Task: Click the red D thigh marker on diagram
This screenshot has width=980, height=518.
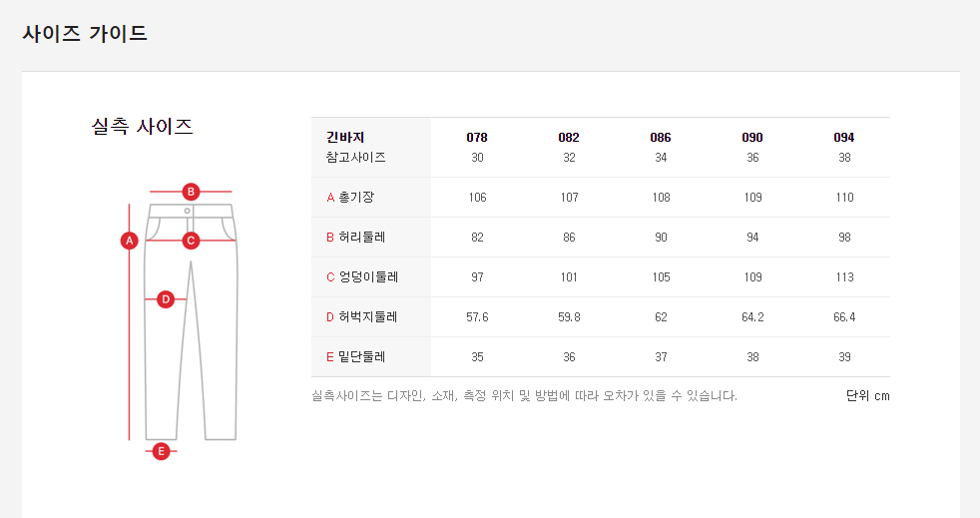Action: 166,298
